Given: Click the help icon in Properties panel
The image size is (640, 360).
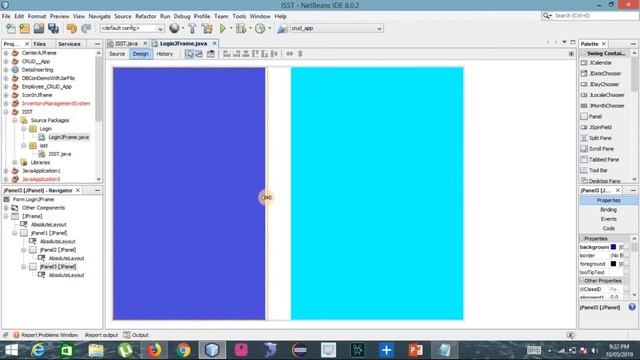Looking at the screenshot, I should click(632, 307).
